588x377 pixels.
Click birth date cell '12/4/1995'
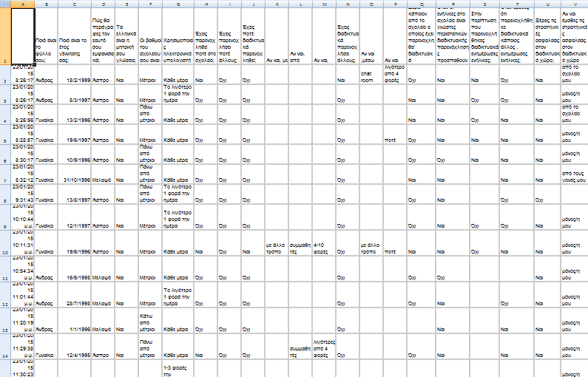(74, 346)
